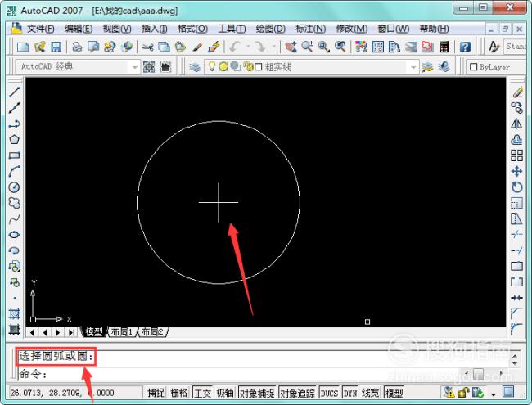Select the Erase tool
Viewport: 532px width, 405px height.
[x=516, y=92]
